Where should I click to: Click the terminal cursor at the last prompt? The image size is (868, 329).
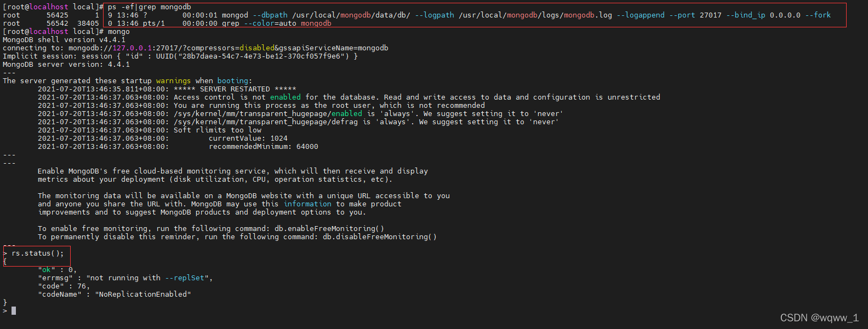(14, 310)
